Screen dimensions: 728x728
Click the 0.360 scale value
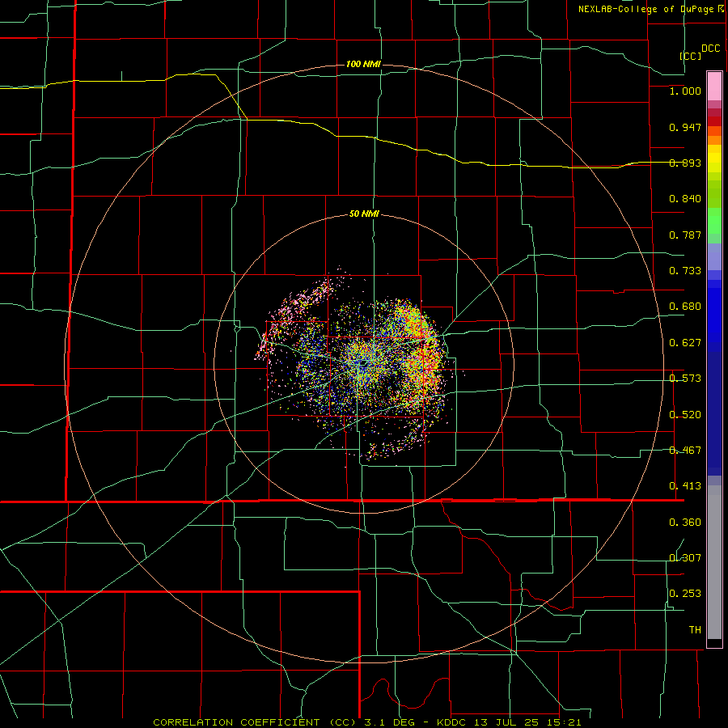click(685, 523)
